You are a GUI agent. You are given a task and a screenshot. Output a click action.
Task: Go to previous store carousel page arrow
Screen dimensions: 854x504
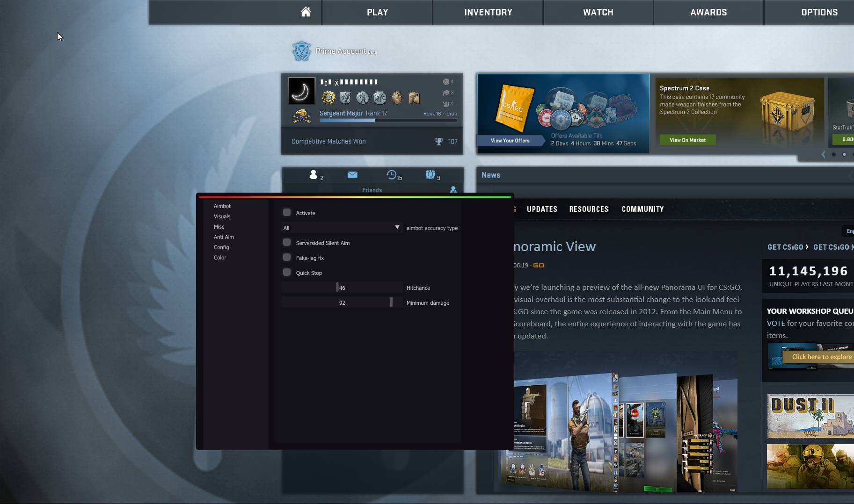tap(823, 154)
